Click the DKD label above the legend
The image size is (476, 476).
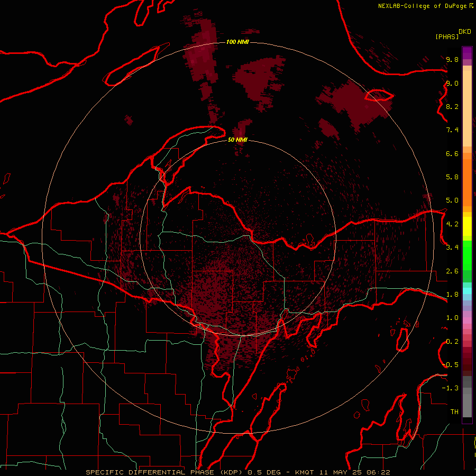coord(465,32)
